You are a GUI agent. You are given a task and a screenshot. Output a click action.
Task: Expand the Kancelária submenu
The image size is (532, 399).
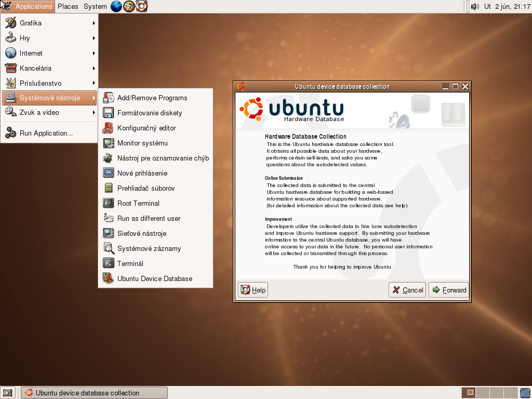50,68
